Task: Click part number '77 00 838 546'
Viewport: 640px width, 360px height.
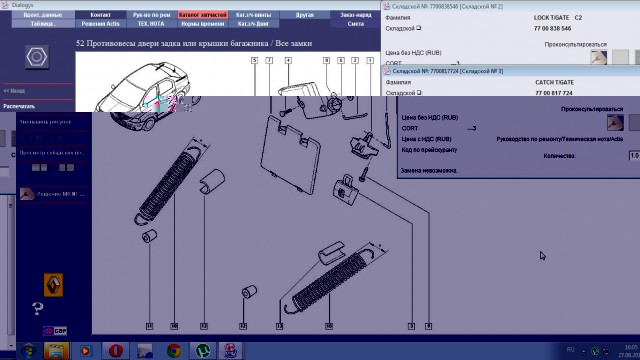Action: 552,28
